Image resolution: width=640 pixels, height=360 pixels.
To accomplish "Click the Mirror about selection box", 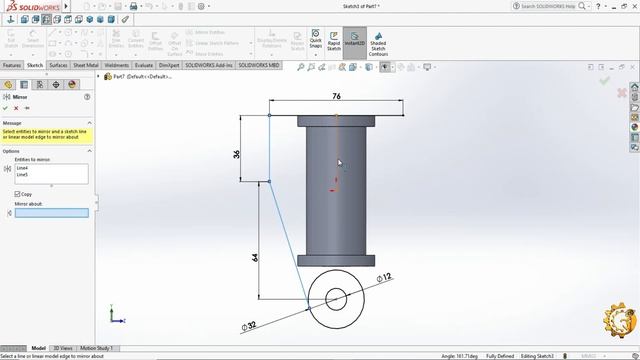I will pos(52,213).
